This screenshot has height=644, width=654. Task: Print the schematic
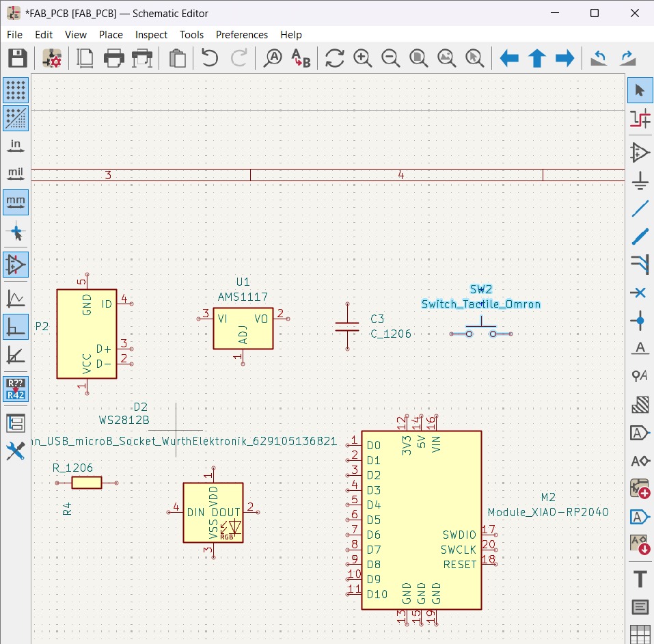point(114,58)
